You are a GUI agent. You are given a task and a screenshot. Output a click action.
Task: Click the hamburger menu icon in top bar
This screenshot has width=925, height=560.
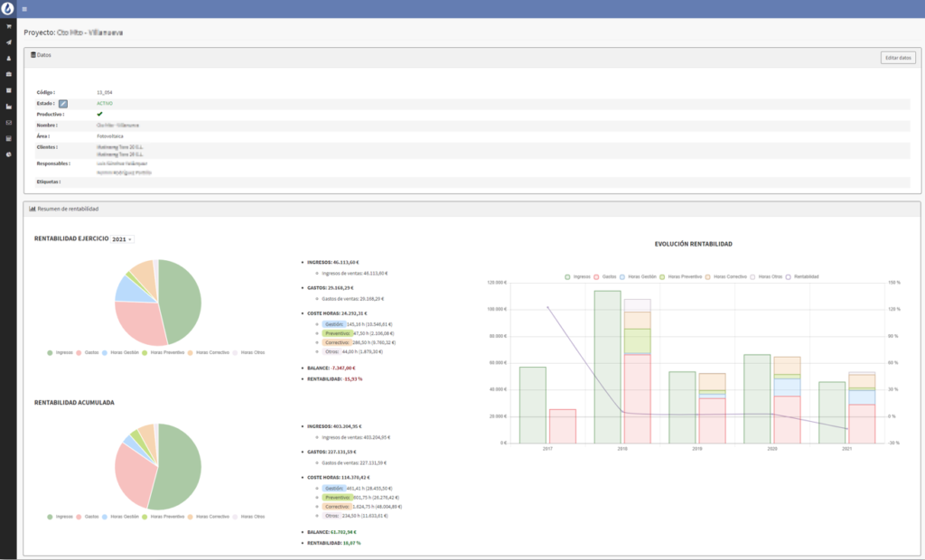(24, 9)
